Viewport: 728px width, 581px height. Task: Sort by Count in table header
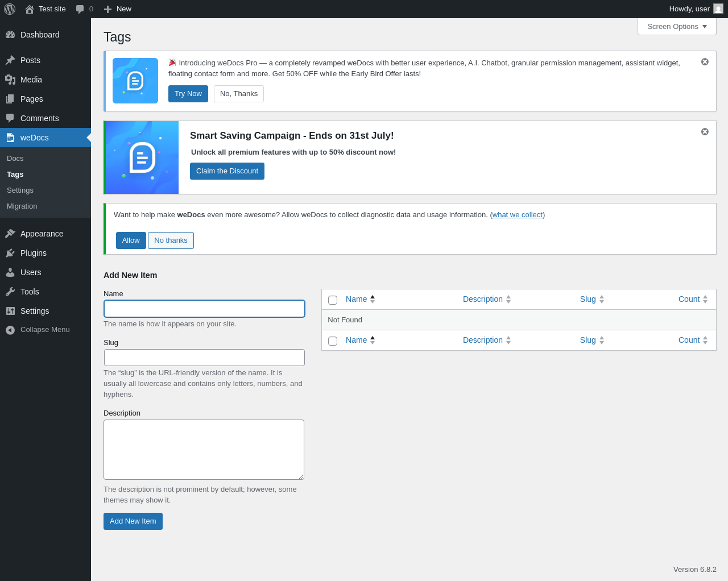[x=693, y=299]
